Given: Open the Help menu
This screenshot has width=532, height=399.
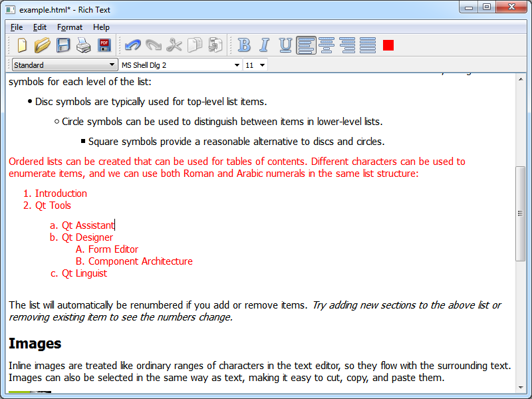Looking at the screenshot, I should point(101,27).
